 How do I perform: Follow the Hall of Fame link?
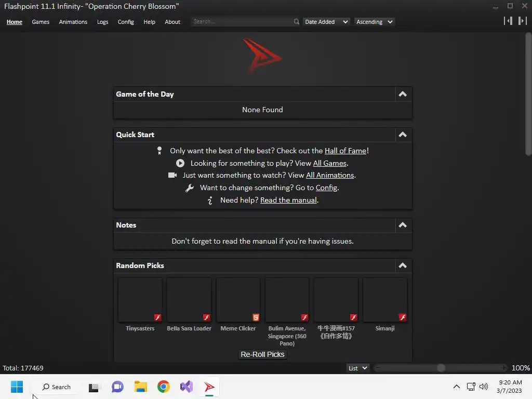point(345,151)
